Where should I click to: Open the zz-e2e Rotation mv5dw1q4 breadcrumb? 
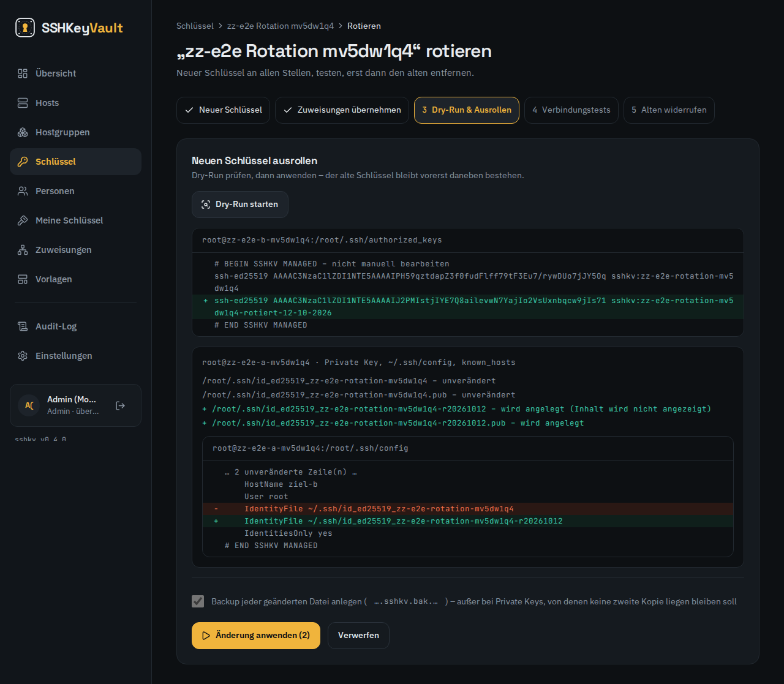(x=281, y=26)
